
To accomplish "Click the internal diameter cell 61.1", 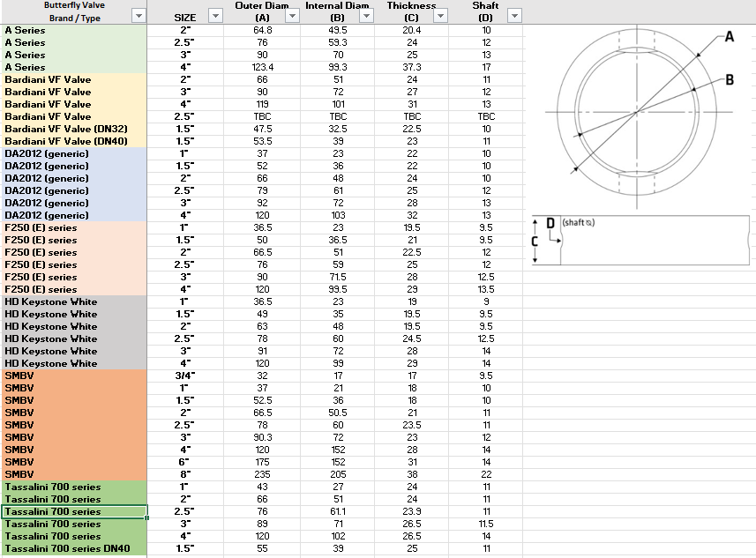I will tap(338, 511).
